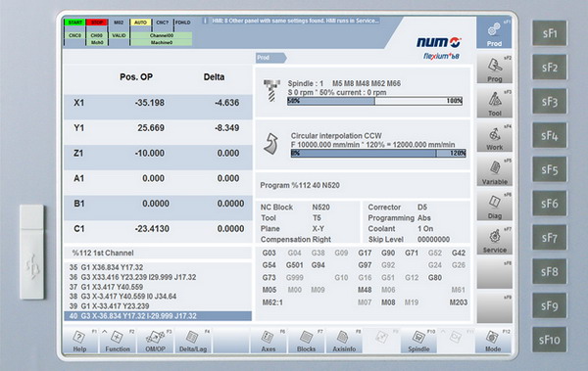This screenshot has height=371, width=588.
Task: Click the Delta column header
Action: click(214, 76)
